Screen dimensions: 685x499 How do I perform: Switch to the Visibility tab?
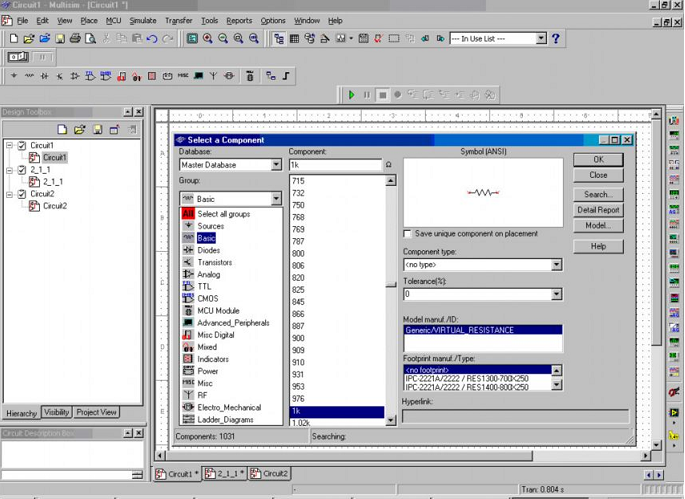pos(56,412)
